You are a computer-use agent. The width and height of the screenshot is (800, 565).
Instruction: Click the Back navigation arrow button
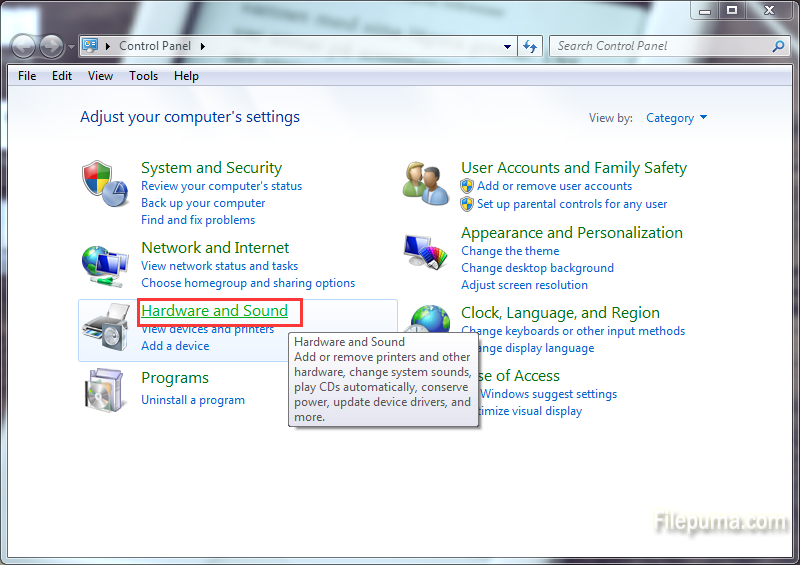23,46
